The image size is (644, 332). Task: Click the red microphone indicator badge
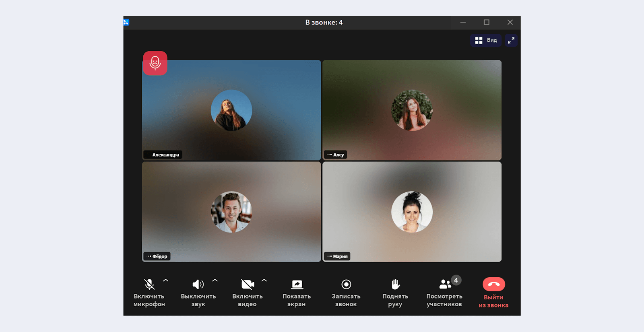point(155,63)
